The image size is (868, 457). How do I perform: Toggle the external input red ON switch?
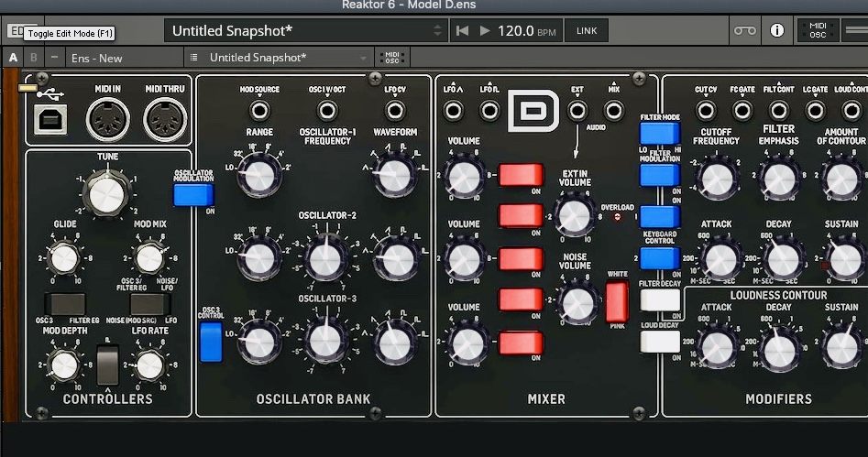pos(521,216)
